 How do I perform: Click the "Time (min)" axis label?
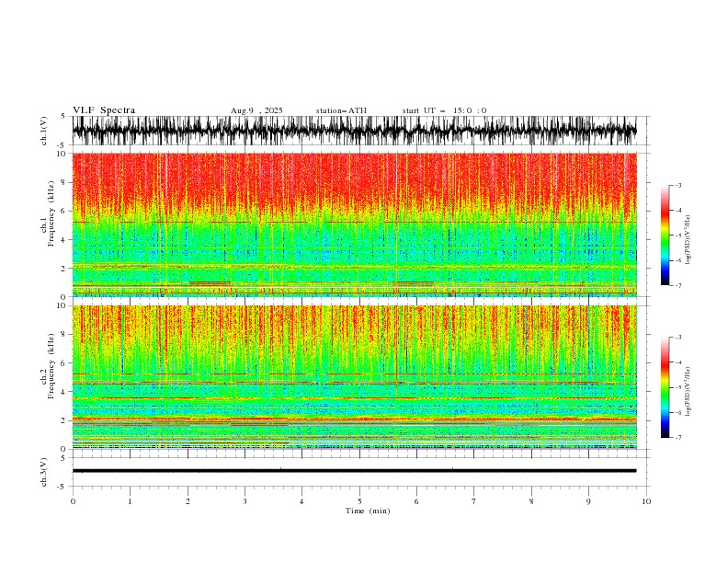pyautogui.click(x=368, y=511)
